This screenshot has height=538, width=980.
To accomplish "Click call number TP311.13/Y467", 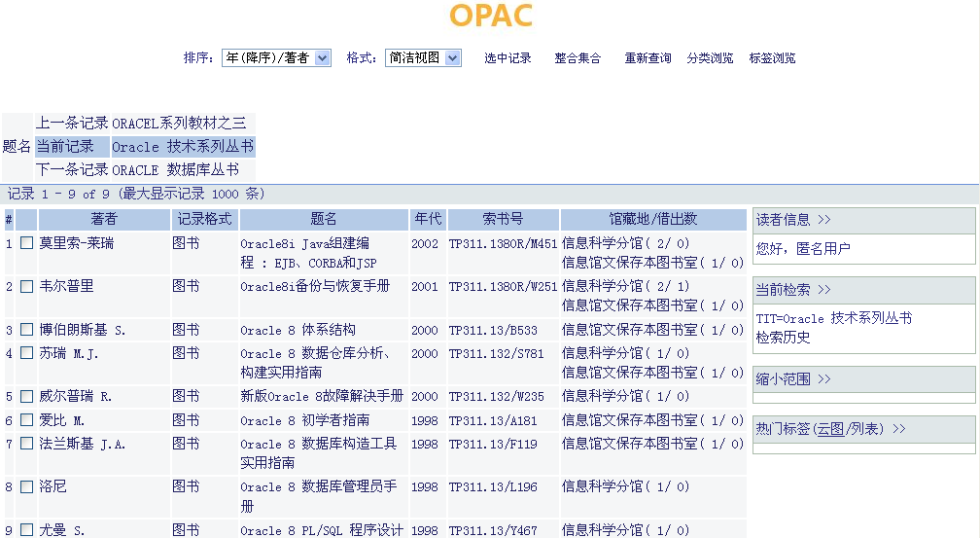I will pos(493,530).
